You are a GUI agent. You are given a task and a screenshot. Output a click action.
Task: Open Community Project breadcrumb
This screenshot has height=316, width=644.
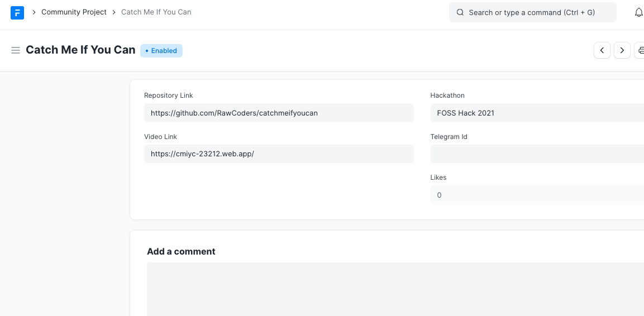(74, 12)
